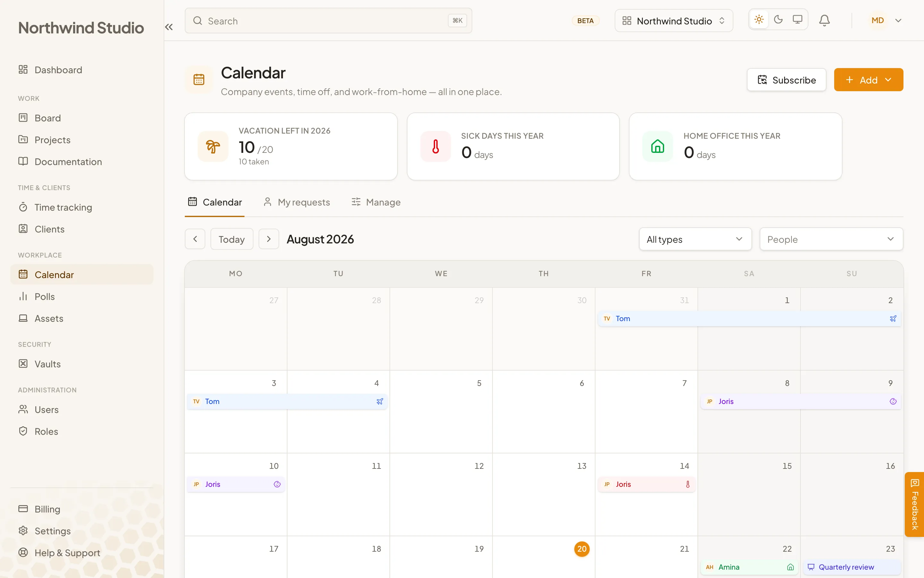This screenshot has width=924, height=578.
Task: Open Joris sick event on August 14
Action: point(646,484)
